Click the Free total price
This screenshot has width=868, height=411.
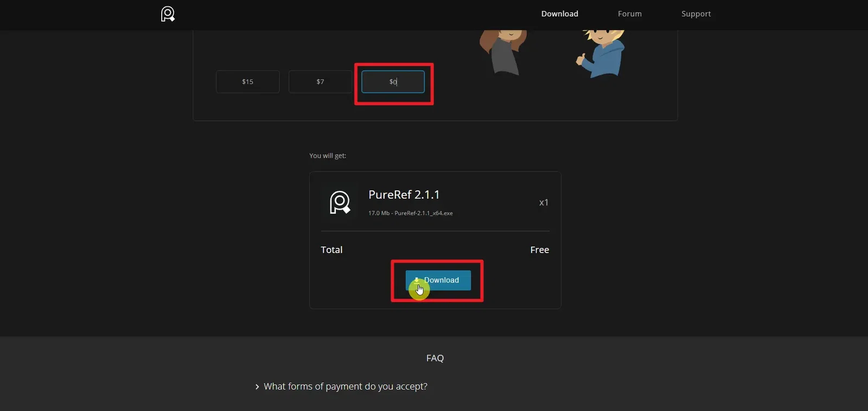tap(540, 250)
